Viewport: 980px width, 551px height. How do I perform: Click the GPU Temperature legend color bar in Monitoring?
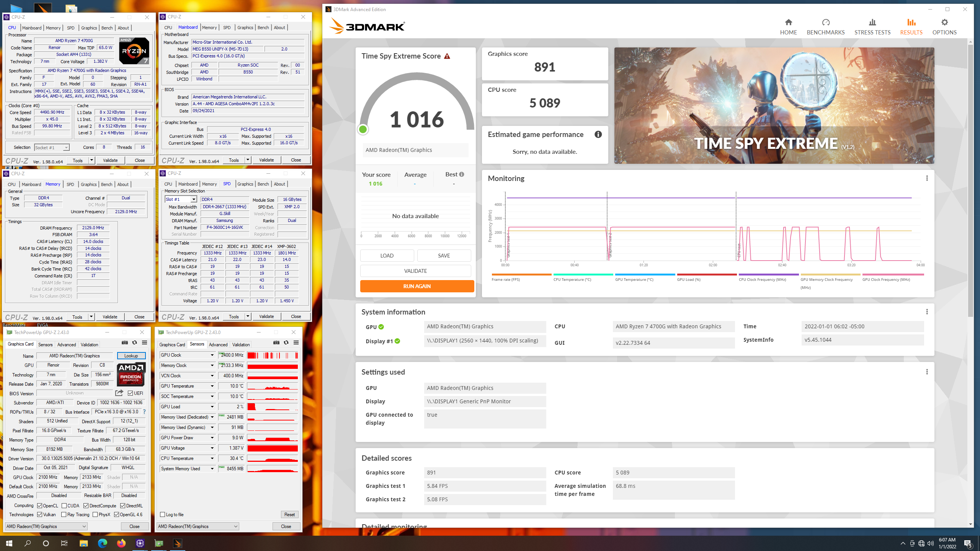[645, 274]
